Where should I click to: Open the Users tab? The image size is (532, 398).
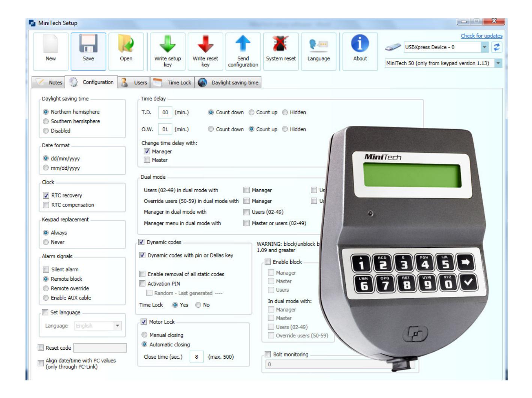(134, 82)
